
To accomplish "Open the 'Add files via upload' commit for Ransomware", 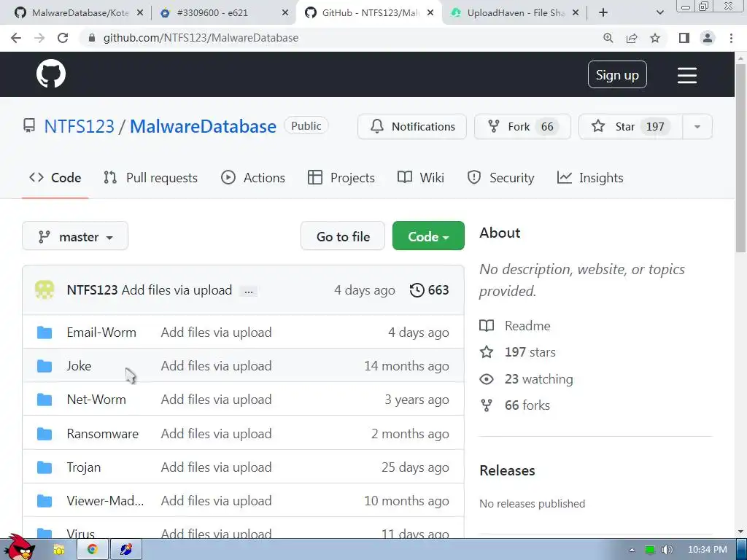I will coord(216,434).
